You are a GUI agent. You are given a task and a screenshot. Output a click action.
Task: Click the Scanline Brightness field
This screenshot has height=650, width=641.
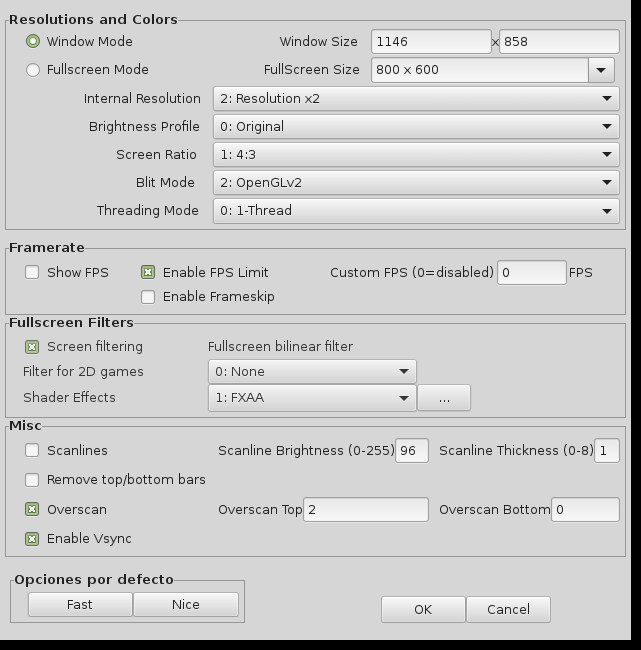[x=412, y=451]
